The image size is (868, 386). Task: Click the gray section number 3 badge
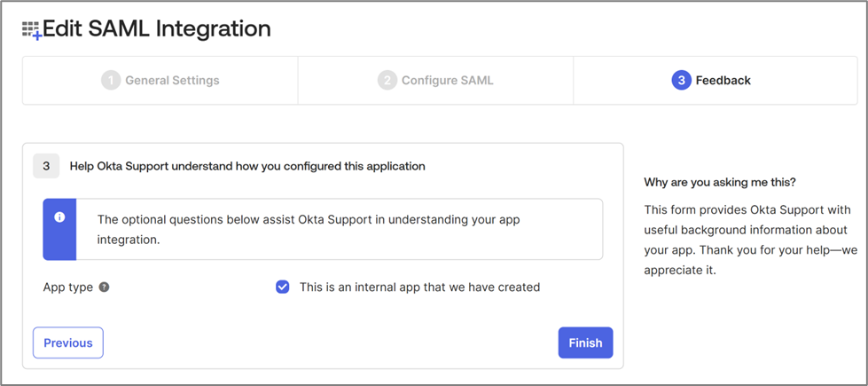(x=46, y=166)
